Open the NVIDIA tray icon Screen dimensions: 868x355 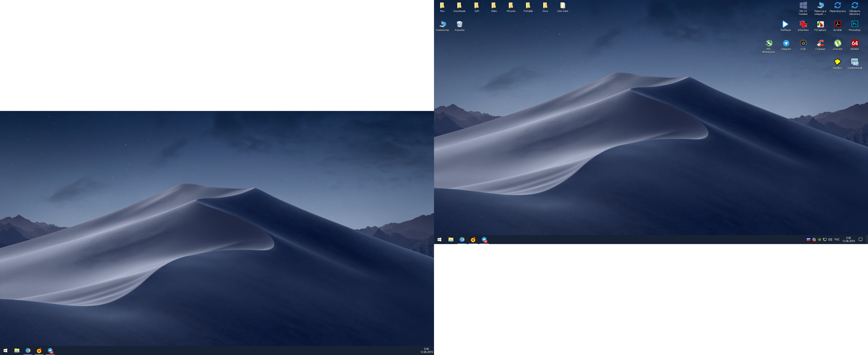819,240
